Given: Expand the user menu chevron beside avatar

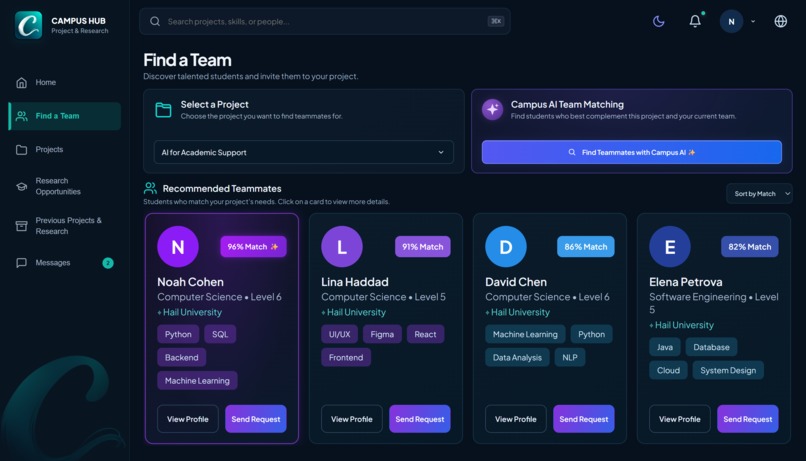Looking at the screenshot, I should tap(753, 22).
